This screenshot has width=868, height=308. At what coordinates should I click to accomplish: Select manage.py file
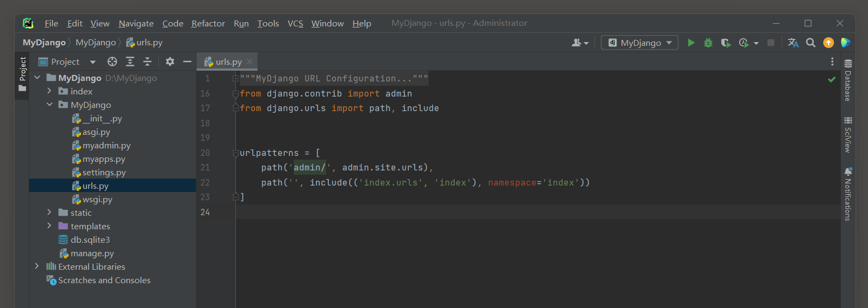tap(86, 253)
